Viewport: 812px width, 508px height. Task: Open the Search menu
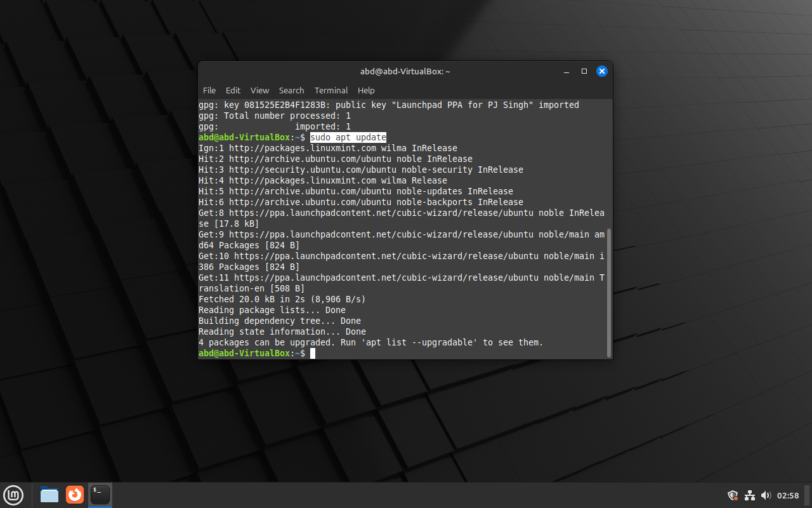291,90
